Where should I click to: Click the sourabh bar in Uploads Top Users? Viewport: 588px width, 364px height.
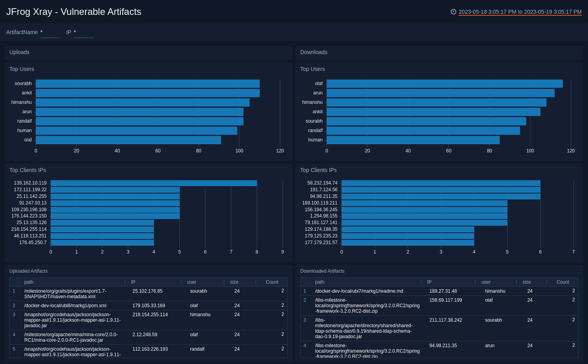point(147,83)
